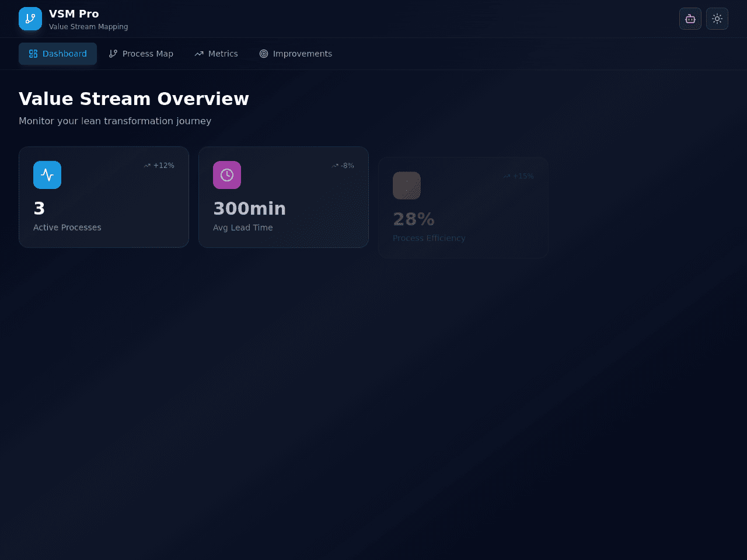Click the VSM Pro title text
747x560 pixels.
pos(74,14)
